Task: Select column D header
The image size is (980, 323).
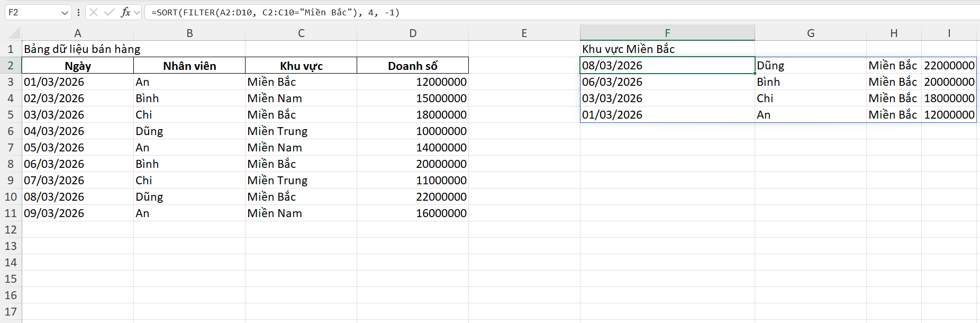Action: [x=413, y=33]
